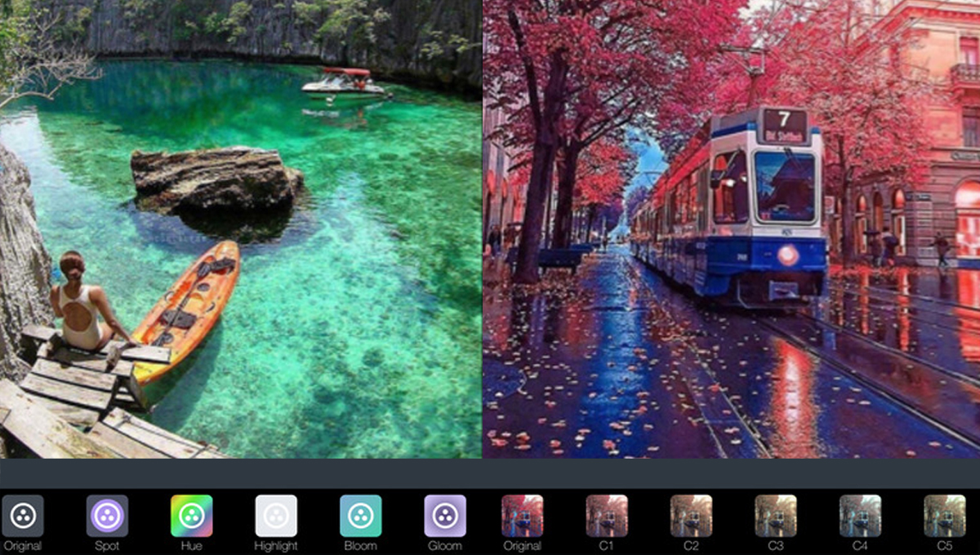Apply the C5 filter thumbnail

(x=944, y=516)
